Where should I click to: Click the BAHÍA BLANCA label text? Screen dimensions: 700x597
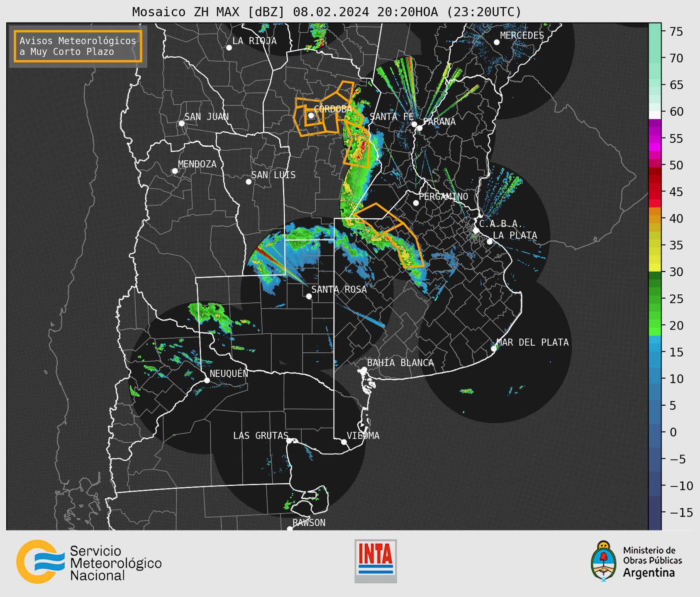(400, 363)
